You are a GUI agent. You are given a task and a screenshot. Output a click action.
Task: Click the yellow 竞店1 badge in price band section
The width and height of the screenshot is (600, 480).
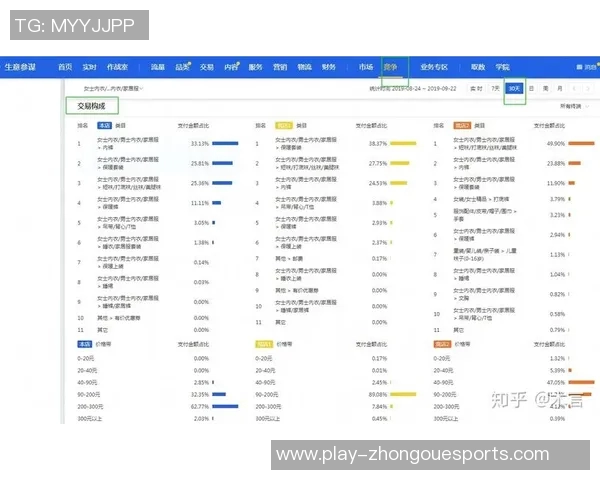point(264,342)
